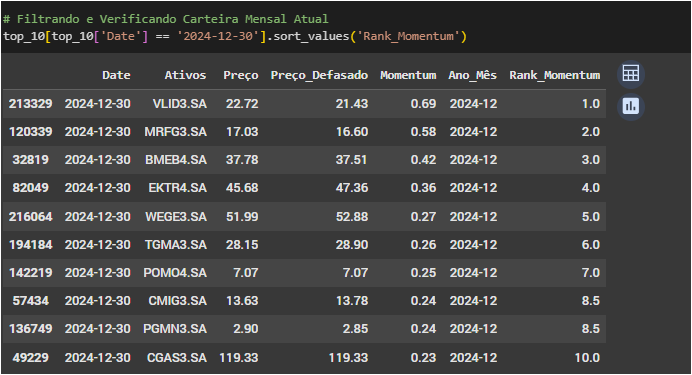Click lagged price 21.43
Viewport: 692px width, 375px height.
coord(352,104)
